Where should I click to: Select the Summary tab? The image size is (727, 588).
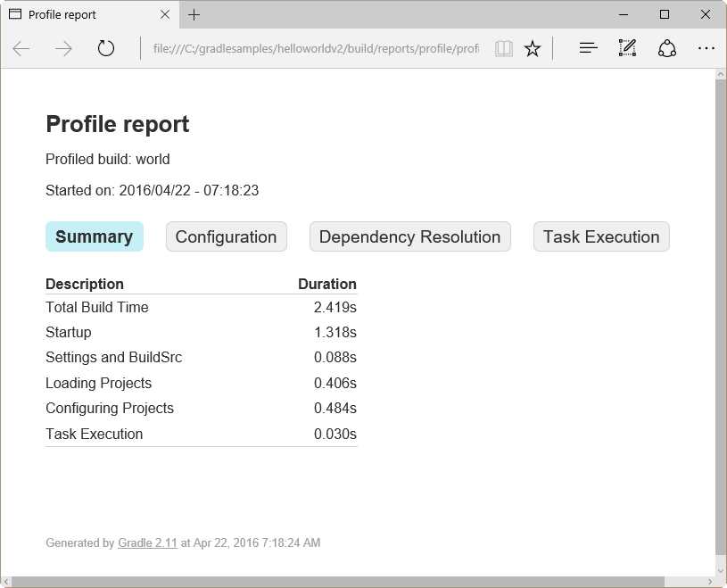click(95, 236)
